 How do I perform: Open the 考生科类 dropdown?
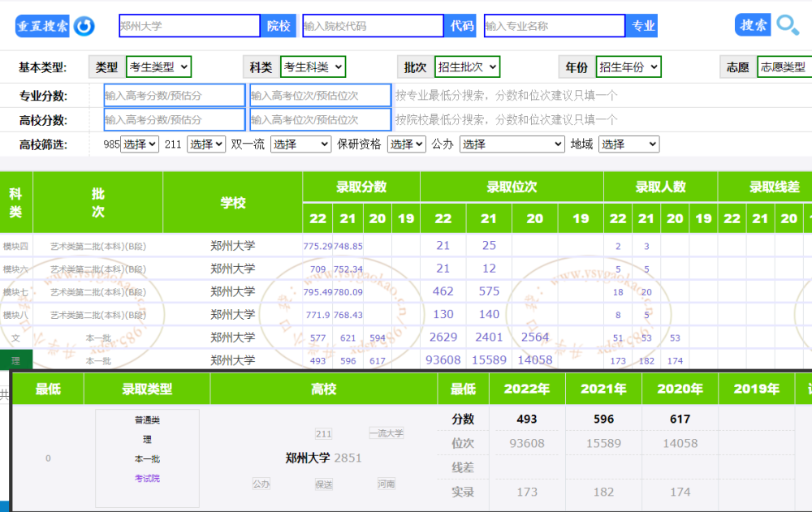(313, 67)
